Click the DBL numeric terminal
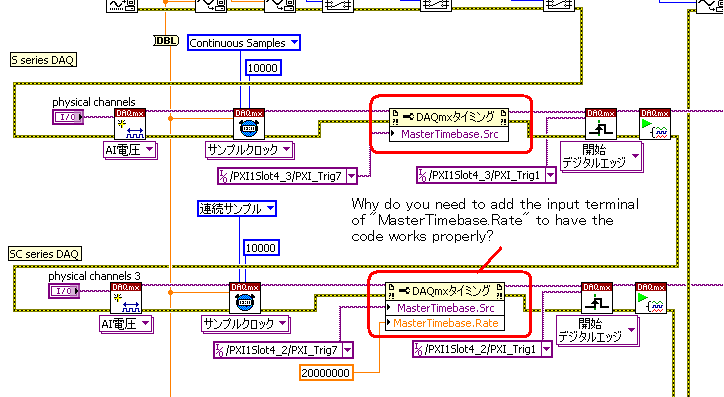 pos(166,41)
